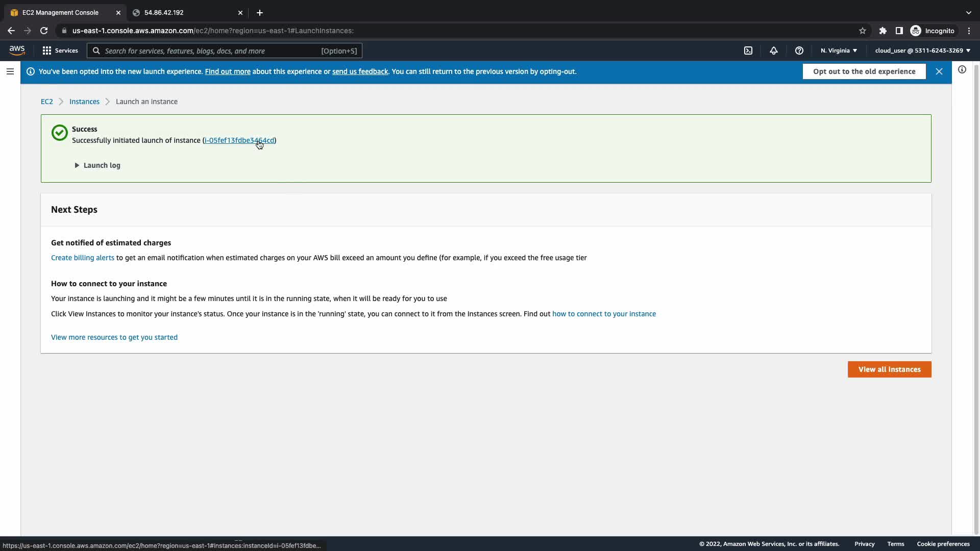Open the N. Virginia region dropdown

point(839,51)
